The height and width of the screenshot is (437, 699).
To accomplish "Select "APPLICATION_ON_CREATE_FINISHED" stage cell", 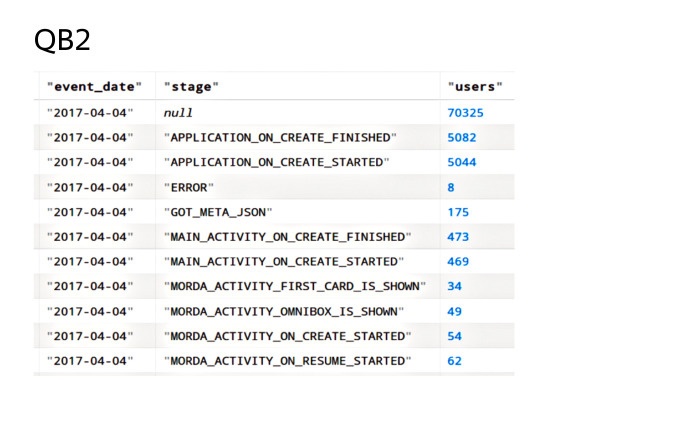I will pyautogui.click(x=280, y=137).
